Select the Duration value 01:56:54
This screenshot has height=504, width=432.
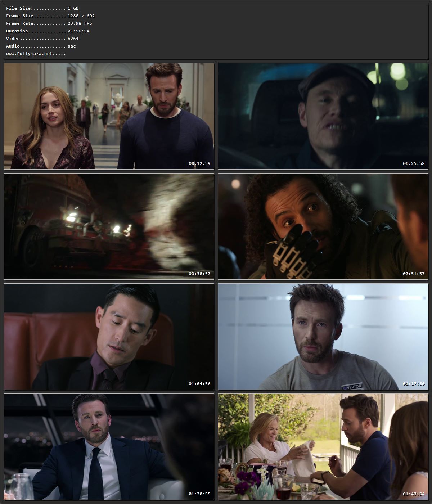pyautogui.click(x=78, y=31)
